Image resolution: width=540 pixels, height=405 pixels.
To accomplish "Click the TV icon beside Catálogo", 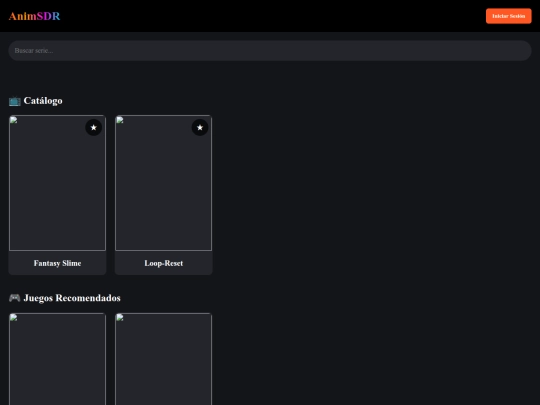I will [x=14, y=101].
